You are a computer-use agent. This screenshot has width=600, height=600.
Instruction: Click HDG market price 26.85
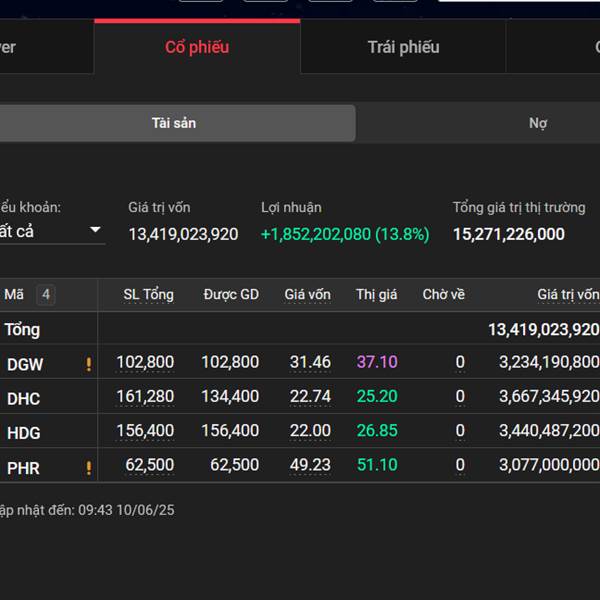(377, 430)
